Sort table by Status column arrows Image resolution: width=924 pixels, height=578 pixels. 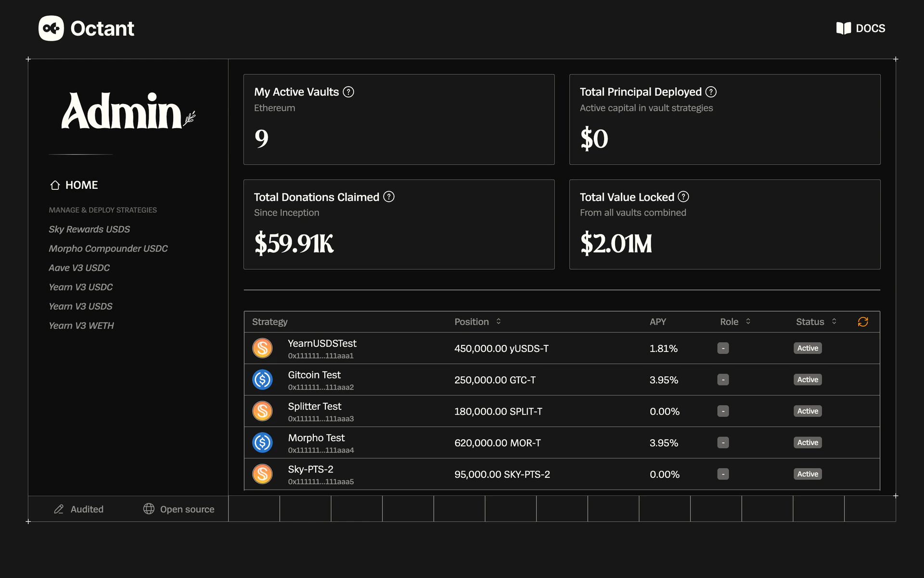(834, 321)
